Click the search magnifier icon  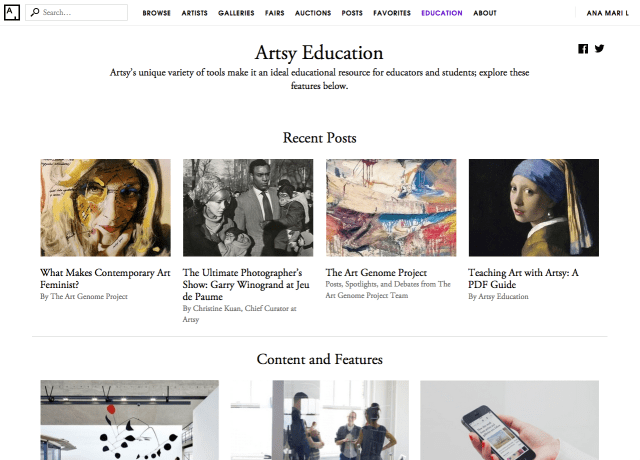pos(35,13)
